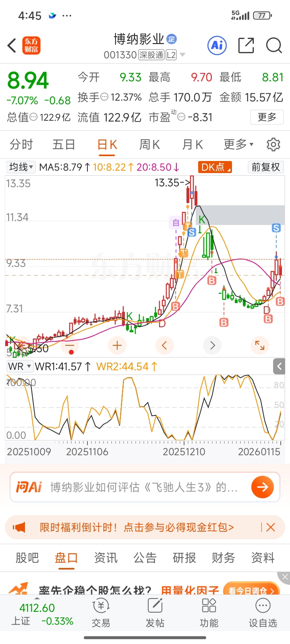Open the 股吧 tab

(x=27, y=557)
